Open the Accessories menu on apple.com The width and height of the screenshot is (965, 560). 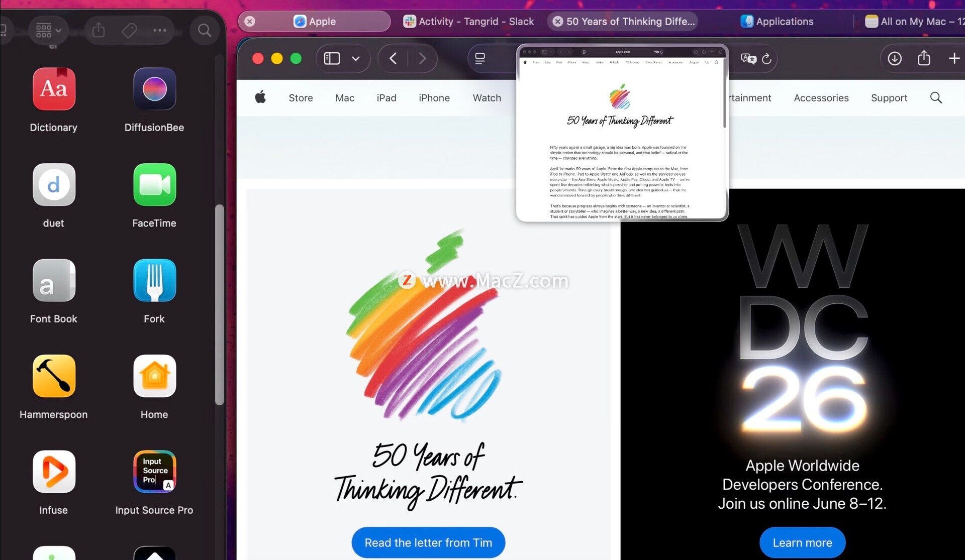pyautogui.click(x=821, y=98)
